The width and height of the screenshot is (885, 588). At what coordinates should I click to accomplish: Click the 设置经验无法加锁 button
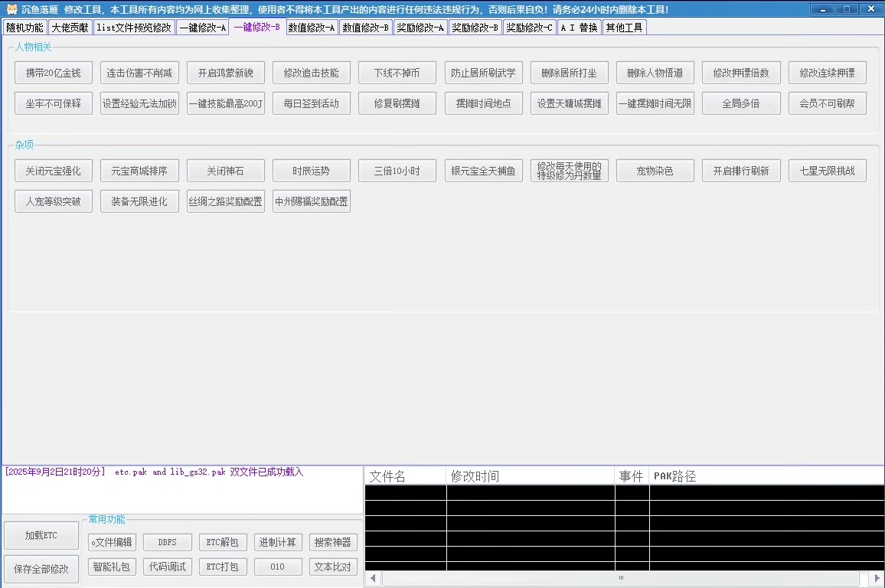click(x=139, y=103)
